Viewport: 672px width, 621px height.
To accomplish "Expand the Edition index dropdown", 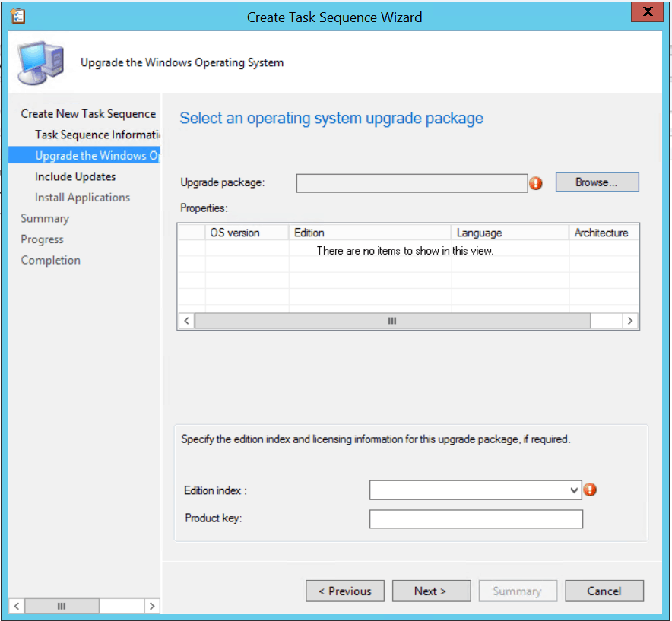I will (x=574, y=490).
